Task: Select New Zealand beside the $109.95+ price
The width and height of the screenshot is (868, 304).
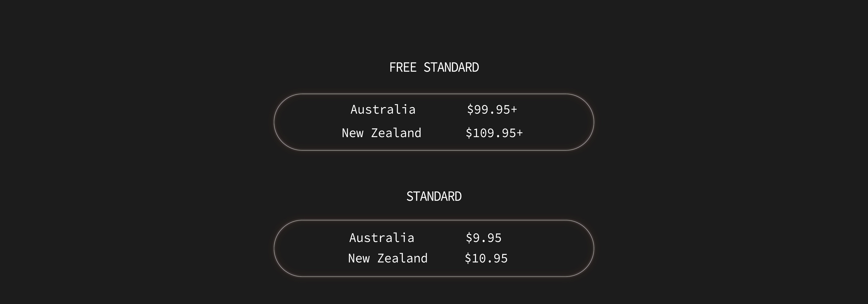Action: point(381,133)
